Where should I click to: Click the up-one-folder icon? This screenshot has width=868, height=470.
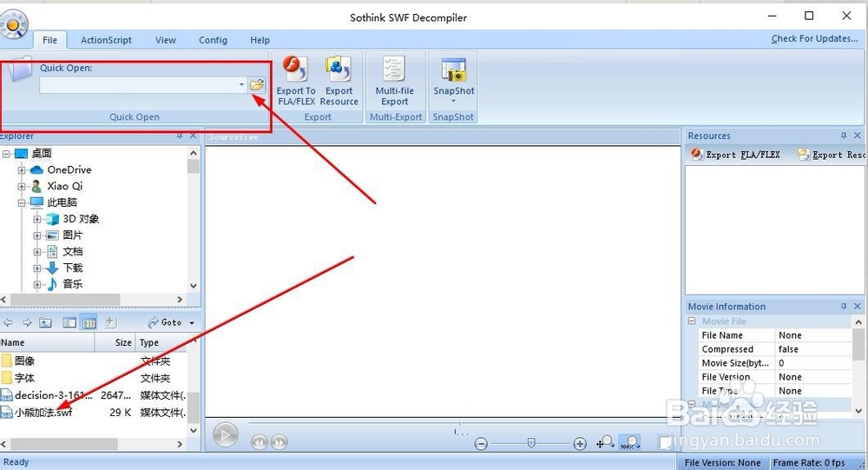(45, 322)
